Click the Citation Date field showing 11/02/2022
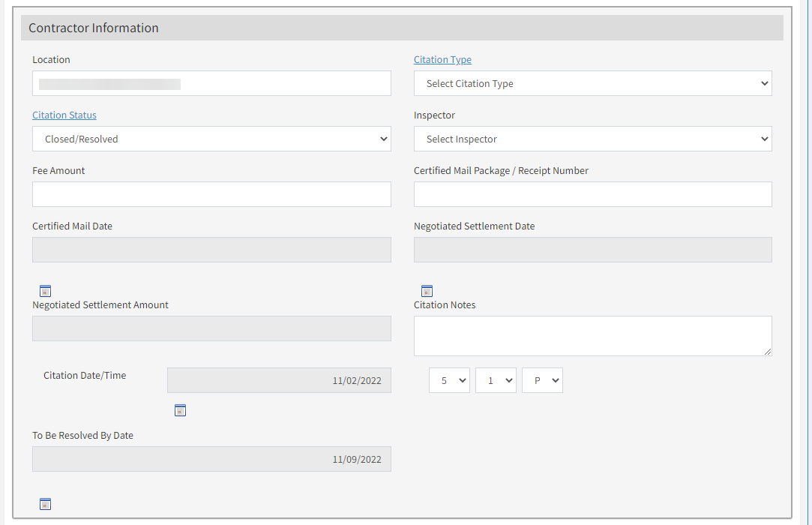 click(x=279, y=380)
